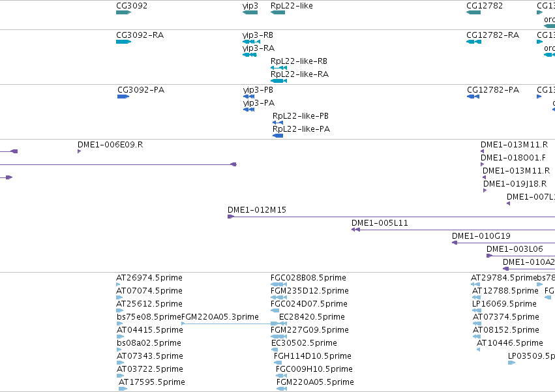Open the DME1-012M15 clone label
The image size is (555, 392).
coord(256,210)
